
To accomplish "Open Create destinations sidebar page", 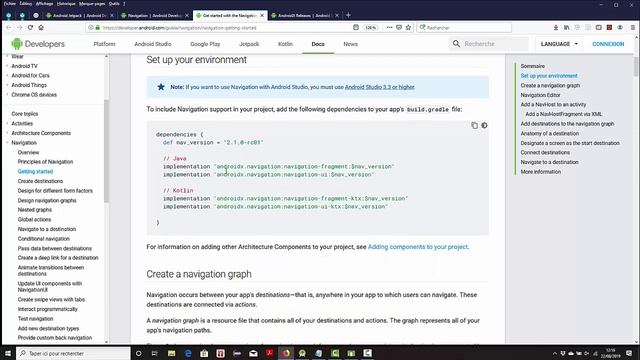I will 40,181.
